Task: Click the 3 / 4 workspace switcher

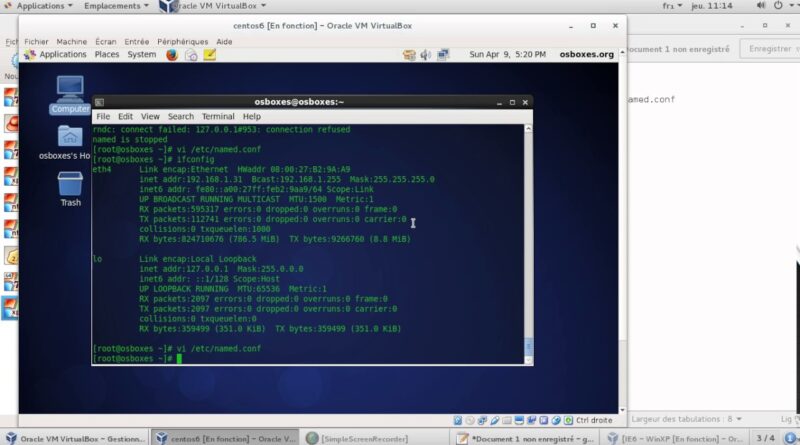Action: [765, 438]
